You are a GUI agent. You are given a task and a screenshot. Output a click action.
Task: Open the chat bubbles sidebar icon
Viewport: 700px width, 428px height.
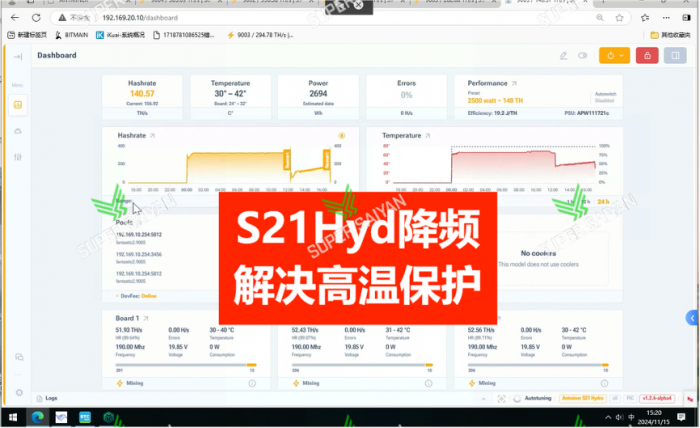tap(19, 357)
